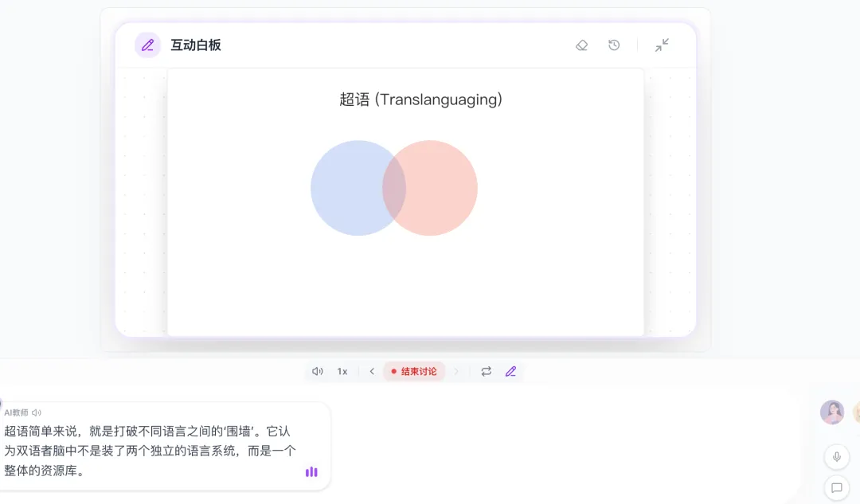860x504 pixels.
Task: Change the 1x playback speed
Action: 342,371
